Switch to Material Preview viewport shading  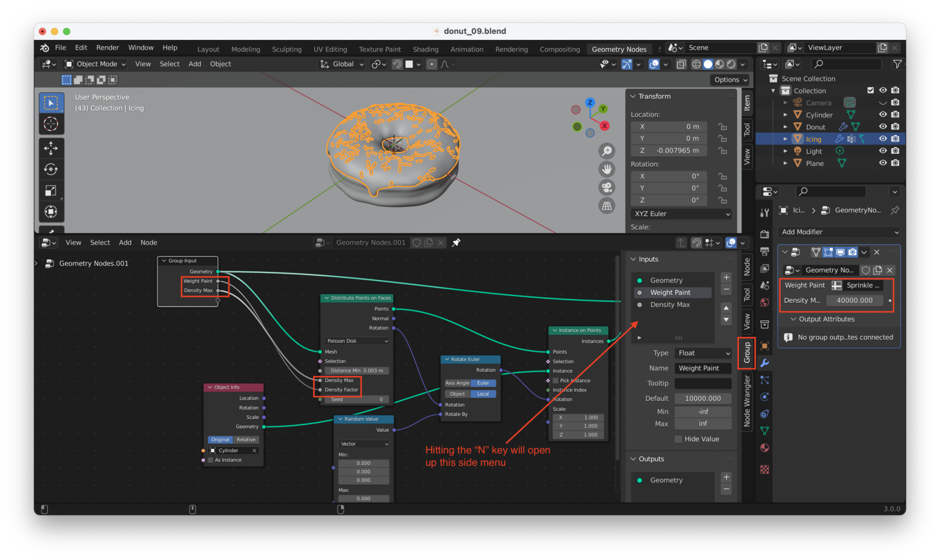tap(718, 64)
